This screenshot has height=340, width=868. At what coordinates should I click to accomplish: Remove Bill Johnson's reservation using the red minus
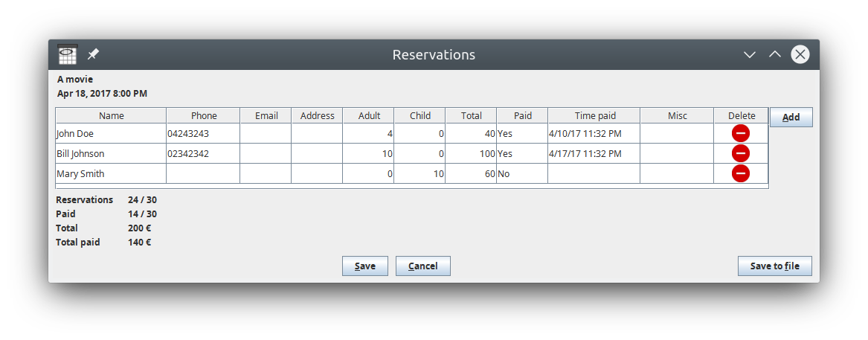click(741, 153)
